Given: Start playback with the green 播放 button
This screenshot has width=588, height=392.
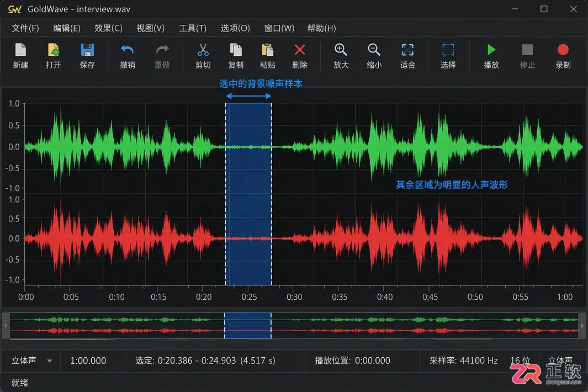Looking at the screenshot, I should pos(491,50).
